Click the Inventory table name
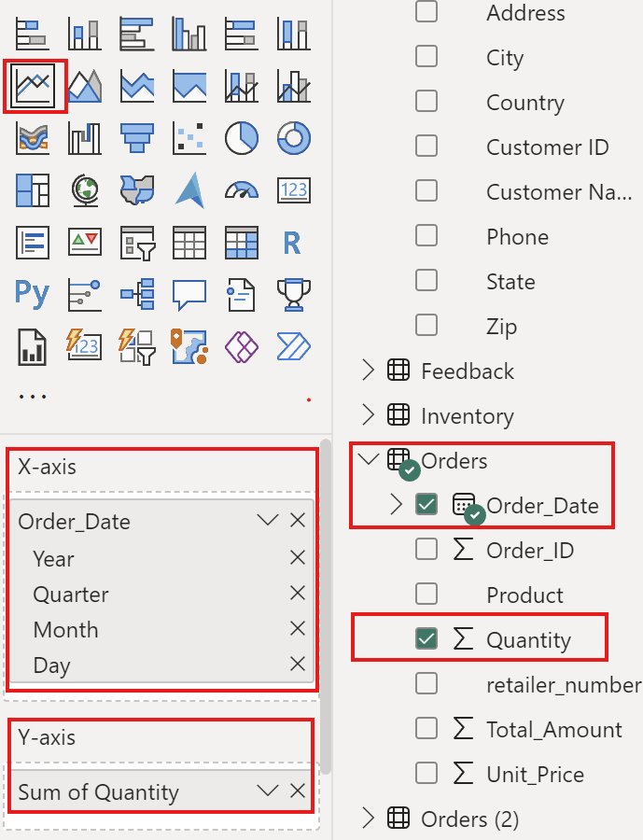This screenshot has height=840, width=643. coord(467,416)
